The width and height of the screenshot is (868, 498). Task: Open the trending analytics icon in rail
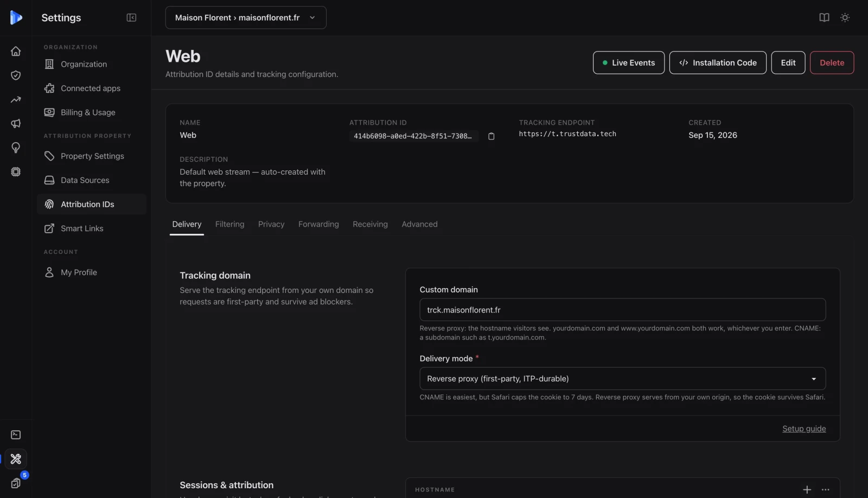[16, 99]
